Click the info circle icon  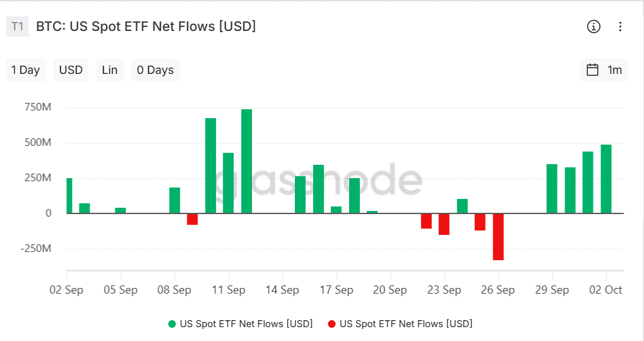pos(593,27)
